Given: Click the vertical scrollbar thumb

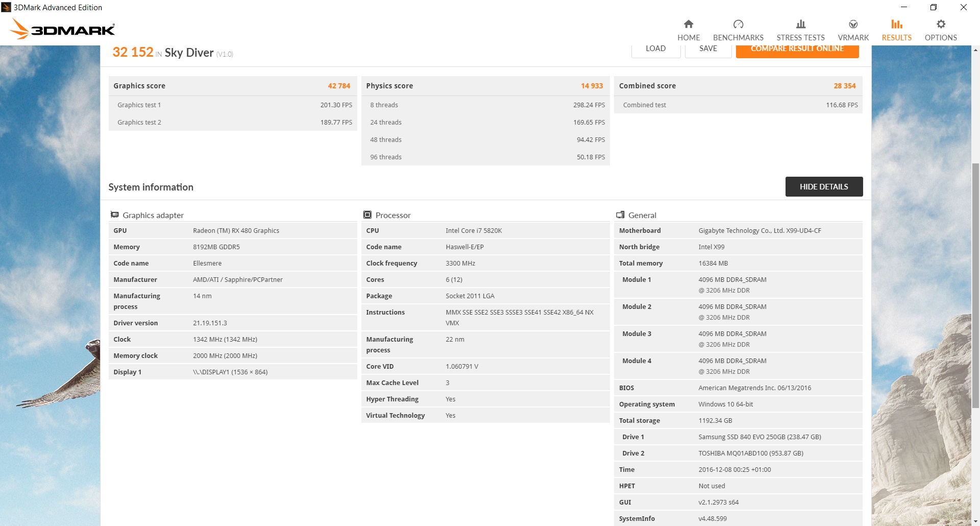Looking at the screenshot, I should [975, 285].
